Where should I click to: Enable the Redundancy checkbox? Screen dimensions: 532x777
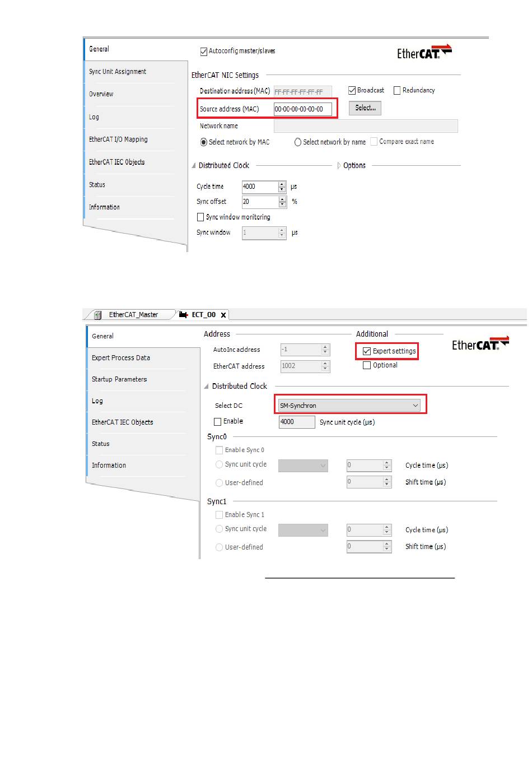pos(397,90)
